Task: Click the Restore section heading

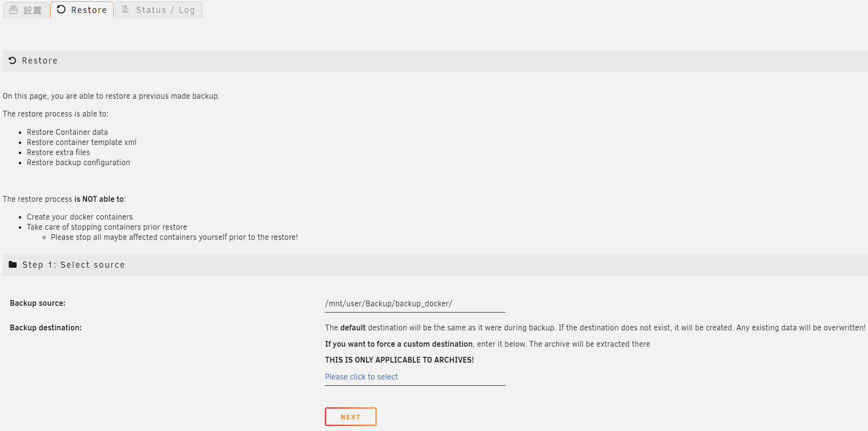Action: [x=40, y=61]
